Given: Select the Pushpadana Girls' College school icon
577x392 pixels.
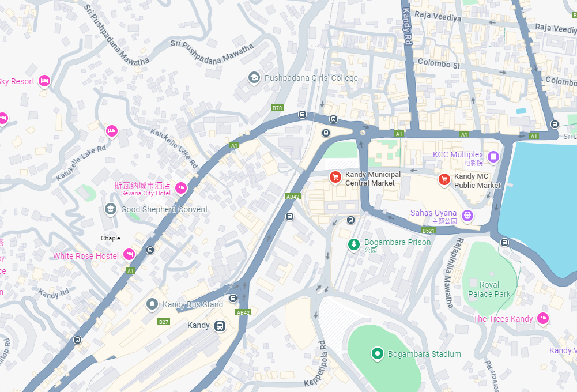Looking at the screenshot, I should [x=254, y=78].
